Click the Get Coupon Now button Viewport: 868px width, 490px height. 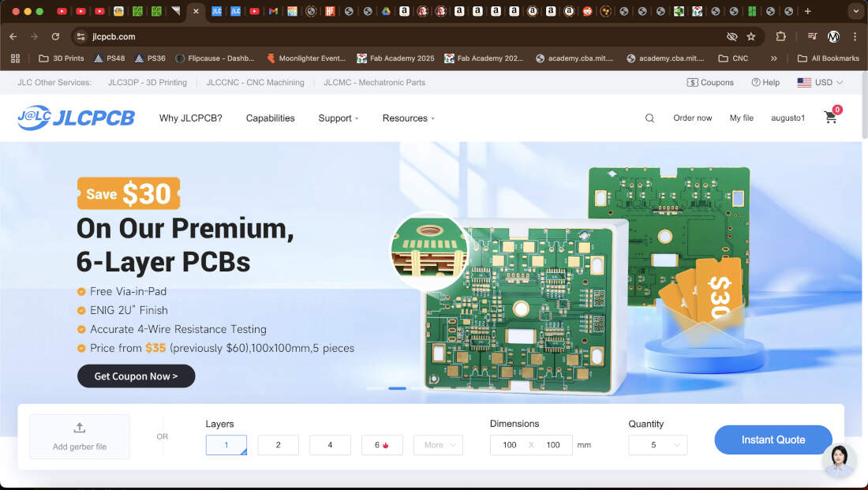137,376
